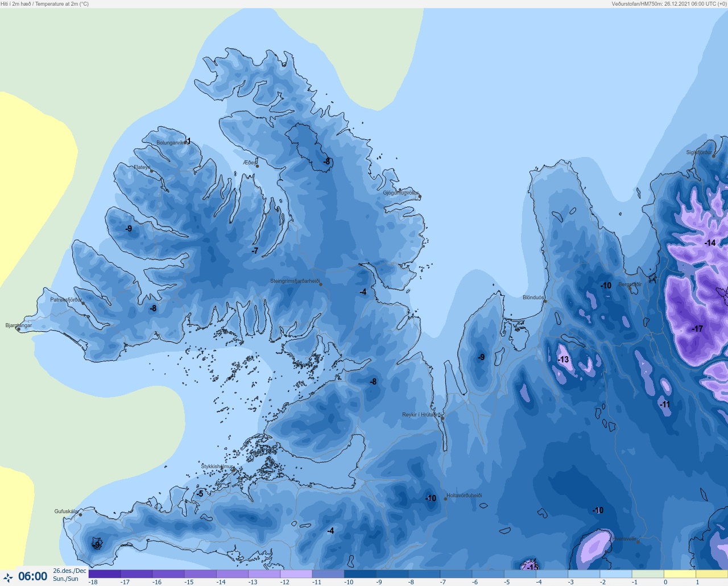Viewport: 728px width, 586px height.
Task: Select the Reykir í Hrútafirði station label
Action: click(x=422, y=415)
